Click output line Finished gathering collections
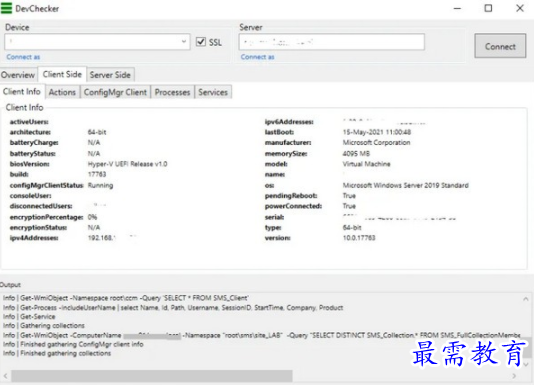 click(57, 353)
